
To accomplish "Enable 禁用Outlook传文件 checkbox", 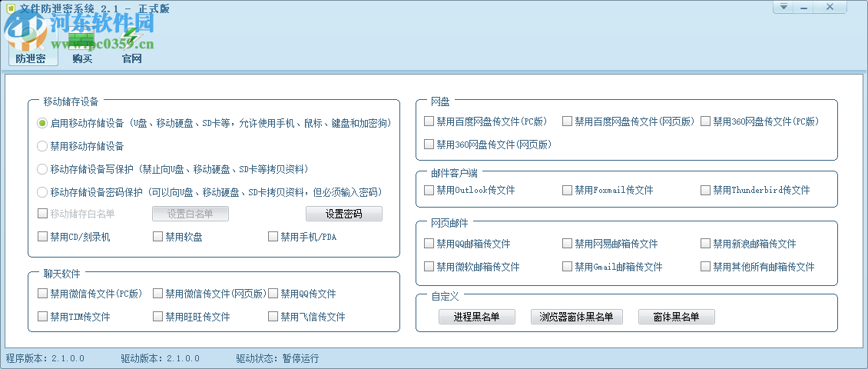I will (429, 190).
